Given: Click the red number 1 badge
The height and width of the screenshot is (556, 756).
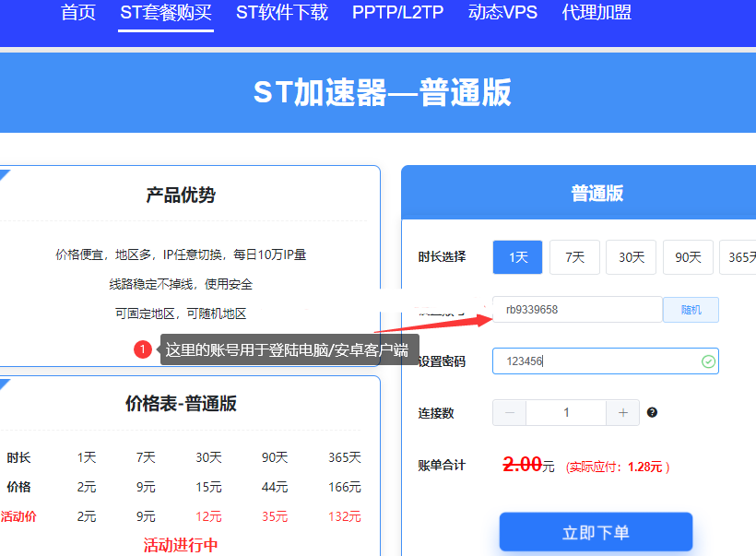Looking at the screenshot, I should (142, 349).
